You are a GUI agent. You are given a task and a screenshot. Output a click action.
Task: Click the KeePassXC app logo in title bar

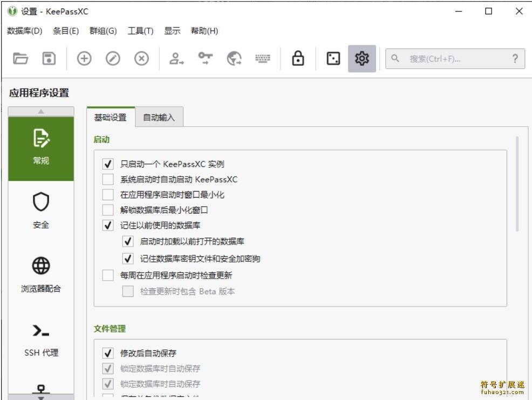(12, 11)
